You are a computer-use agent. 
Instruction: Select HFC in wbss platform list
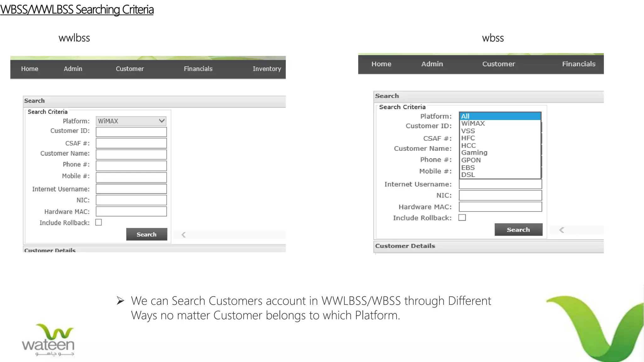click(x=500, y=138)
